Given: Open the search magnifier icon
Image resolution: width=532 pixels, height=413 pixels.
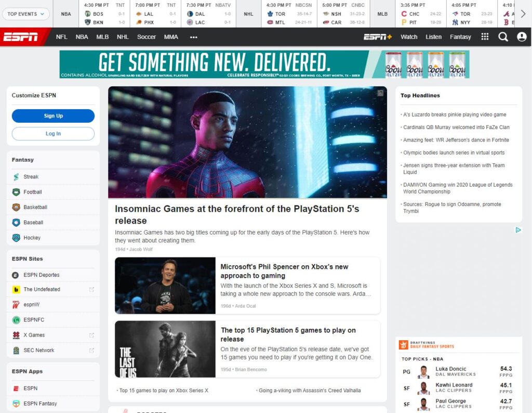Looking at the screenshot, I should [503, 37].
